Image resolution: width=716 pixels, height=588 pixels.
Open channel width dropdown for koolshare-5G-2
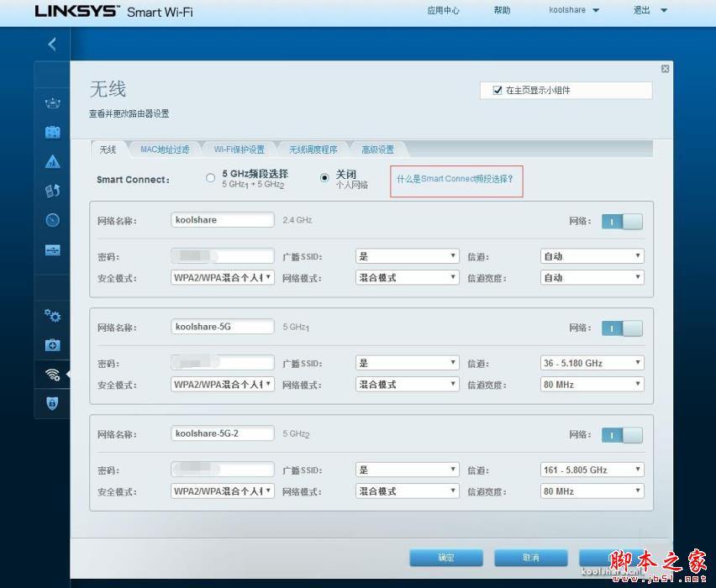pyautogui.click(x=592, y=491)
